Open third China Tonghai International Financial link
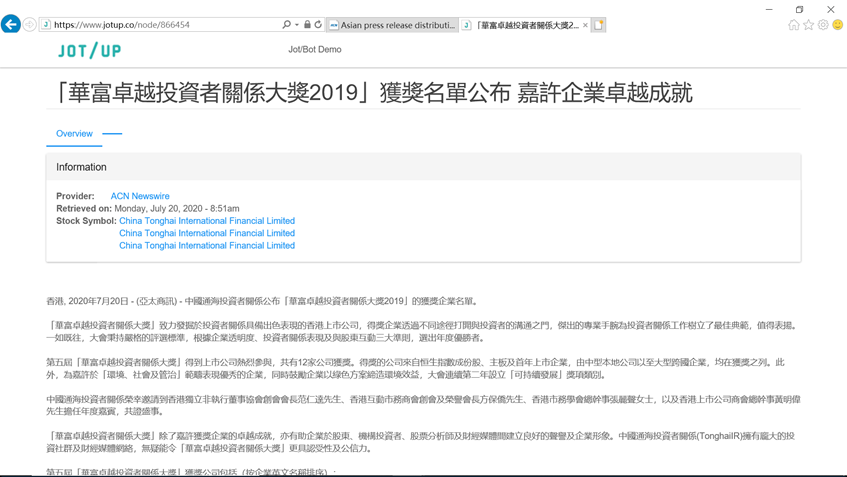Screen dimensions: 847x477 (207, 246)
